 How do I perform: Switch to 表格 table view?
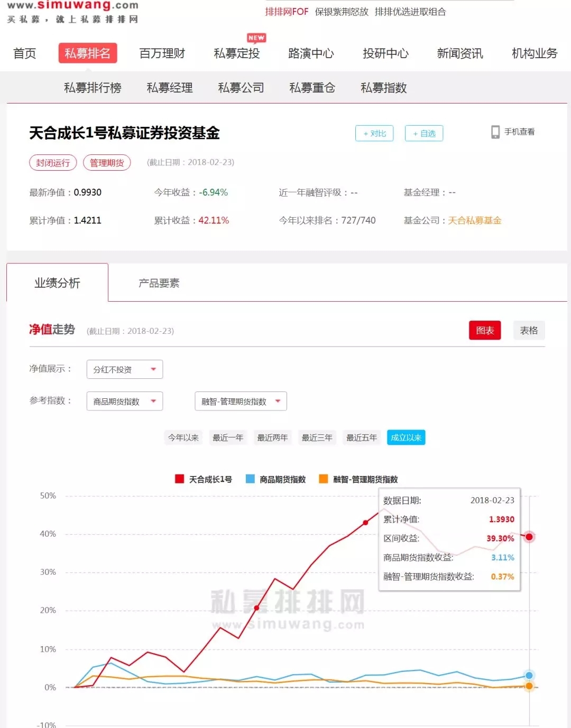pos(529,330)
